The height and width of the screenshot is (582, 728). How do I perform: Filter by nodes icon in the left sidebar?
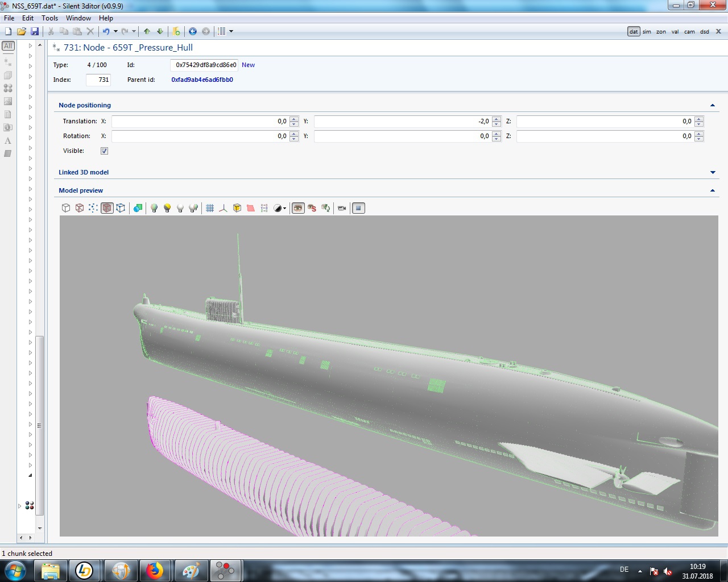(8, 62)
